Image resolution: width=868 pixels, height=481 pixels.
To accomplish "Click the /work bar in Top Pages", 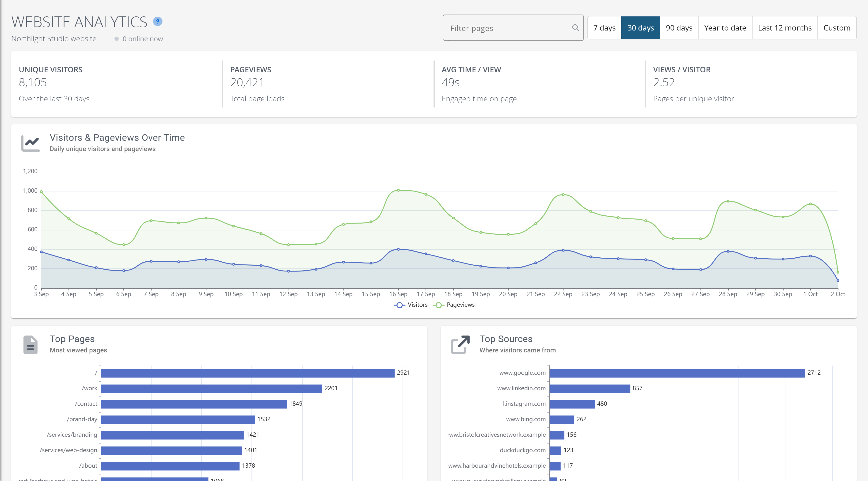I will click(212, 388).
